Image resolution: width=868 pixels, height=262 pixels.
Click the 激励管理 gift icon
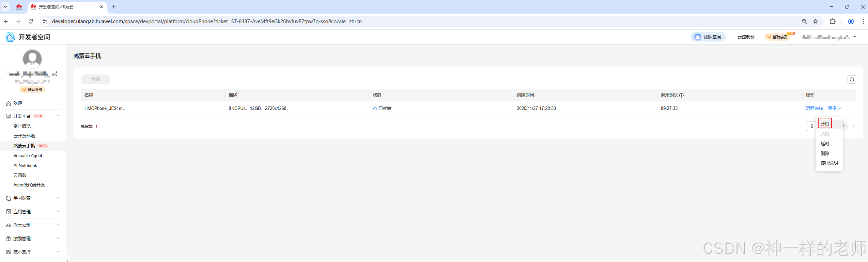click(x=9, y=239)
